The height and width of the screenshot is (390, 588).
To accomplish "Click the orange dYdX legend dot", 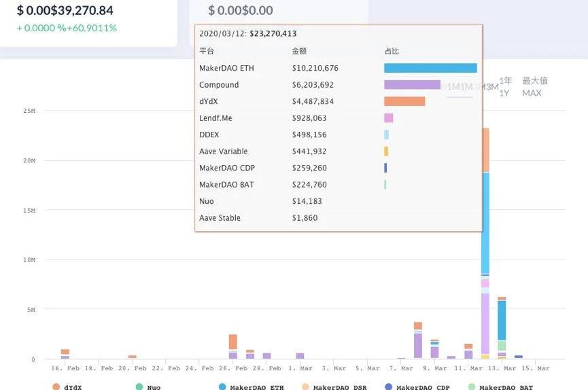I will coord(56,387).
